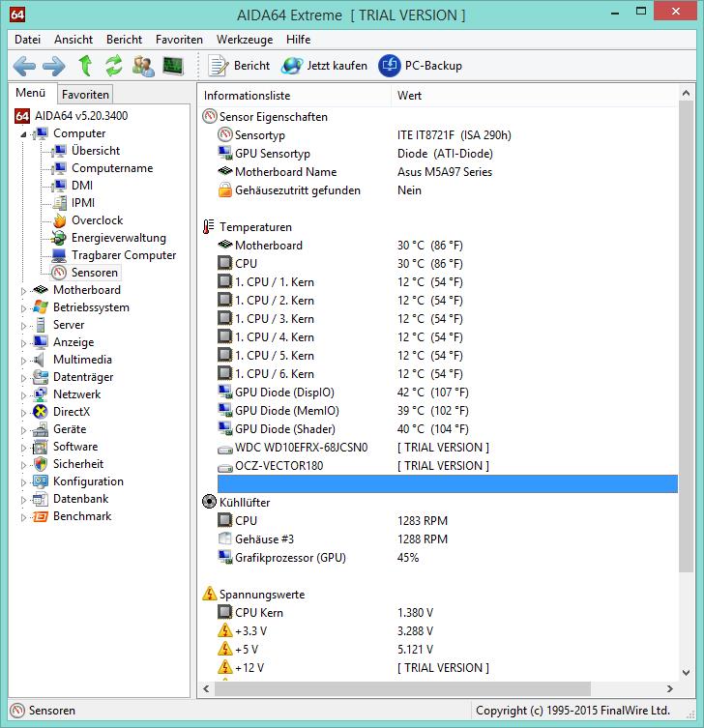Screen dimensions: 704x728
Task: Expand the Multimedia tree node
Action: [23, 361]
